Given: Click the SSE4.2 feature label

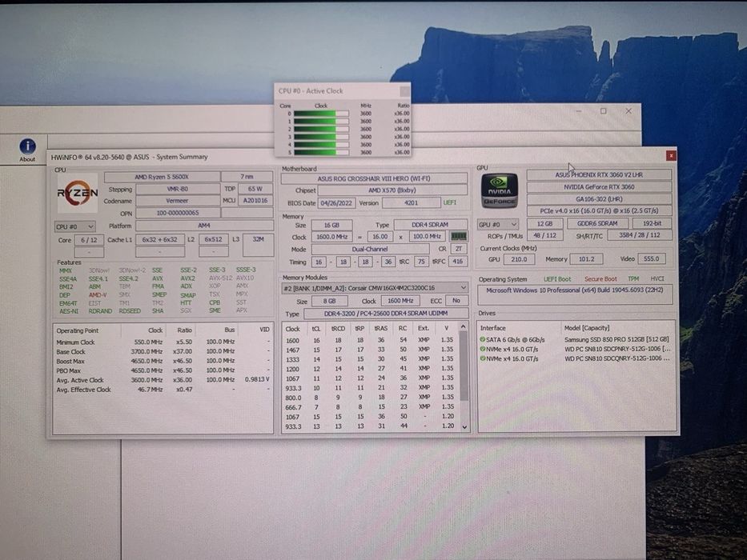Looking at the screenshot, I should 128,278.
